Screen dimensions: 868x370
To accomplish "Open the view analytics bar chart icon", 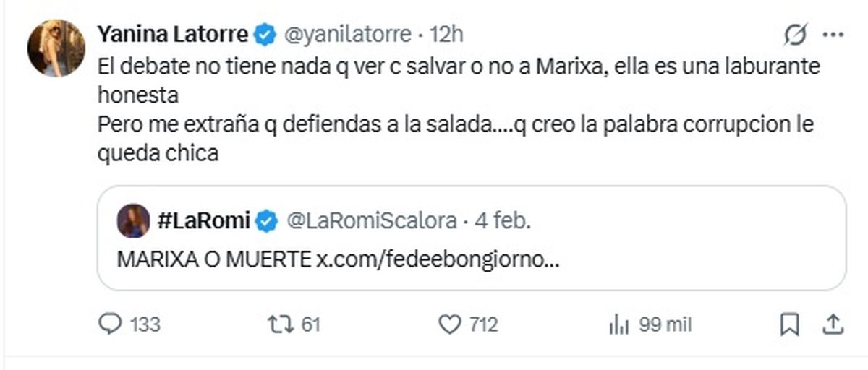I will tap(618, 325).
